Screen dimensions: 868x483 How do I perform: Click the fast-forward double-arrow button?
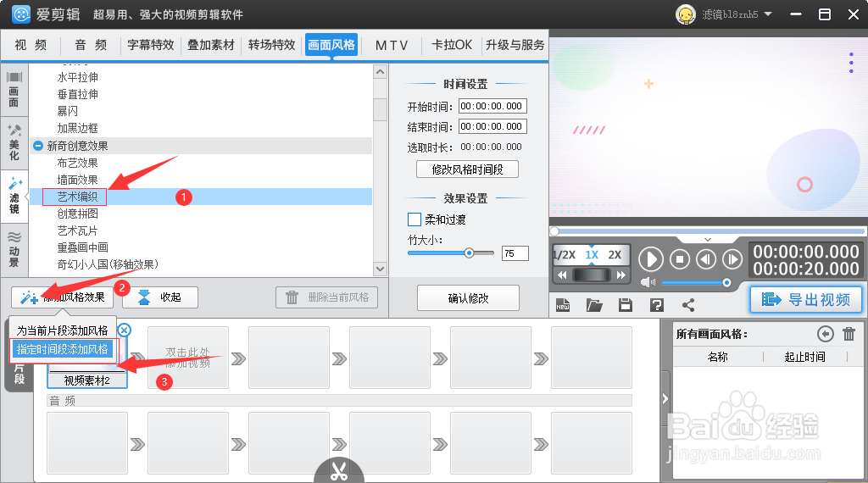coord(620,275)
